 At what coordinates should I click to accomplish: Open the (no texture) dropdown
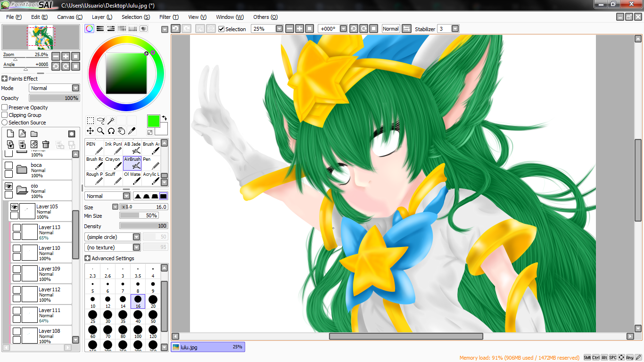(112, 247)
